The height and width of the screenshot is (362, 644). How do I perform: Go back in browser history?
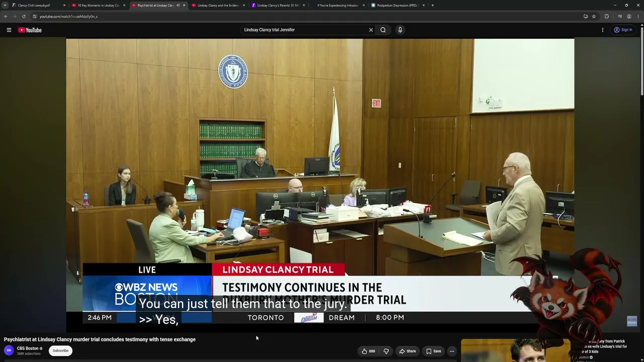[6, 17]
